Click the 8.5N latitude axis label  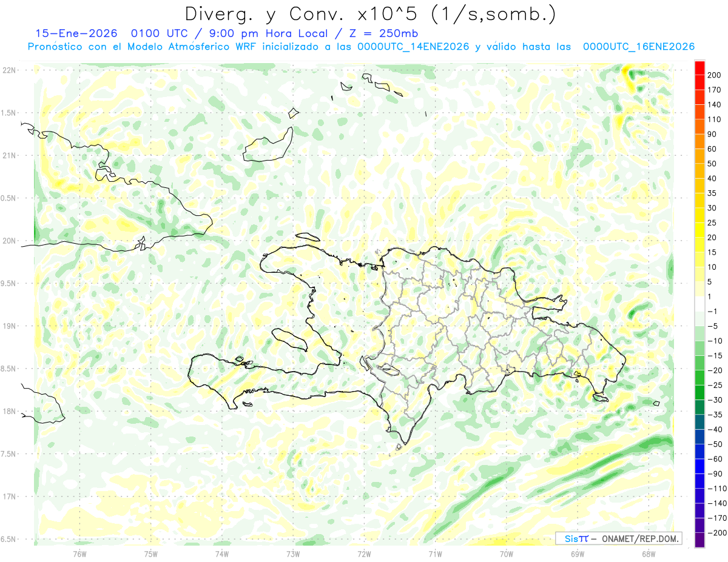tap(9, 369)
